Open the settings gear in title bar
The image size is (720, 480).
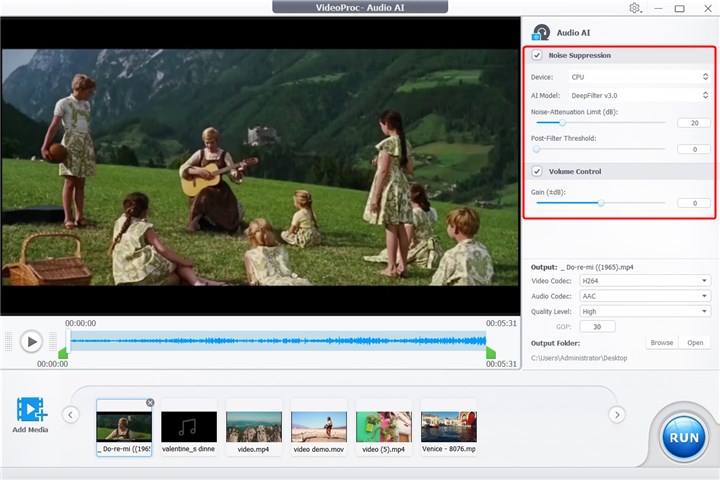click(635, 8)
